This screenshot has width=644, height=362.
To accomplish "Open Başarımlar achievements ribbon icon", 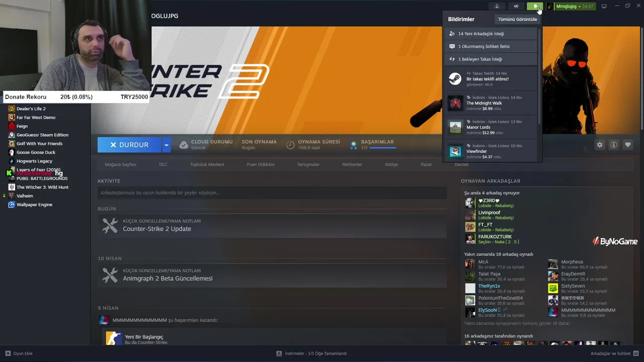I will pyautogui.click(x=354, y=145).
